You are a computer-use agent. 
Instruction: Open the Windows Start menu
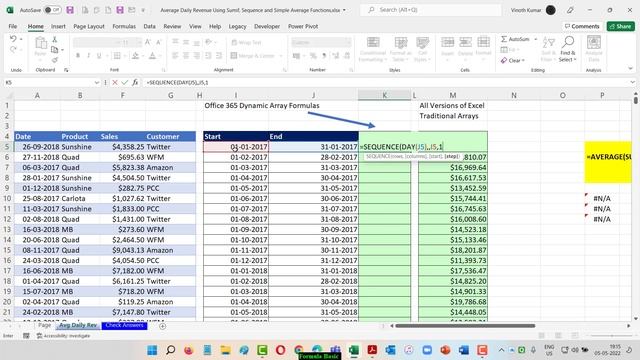point(152,350)
